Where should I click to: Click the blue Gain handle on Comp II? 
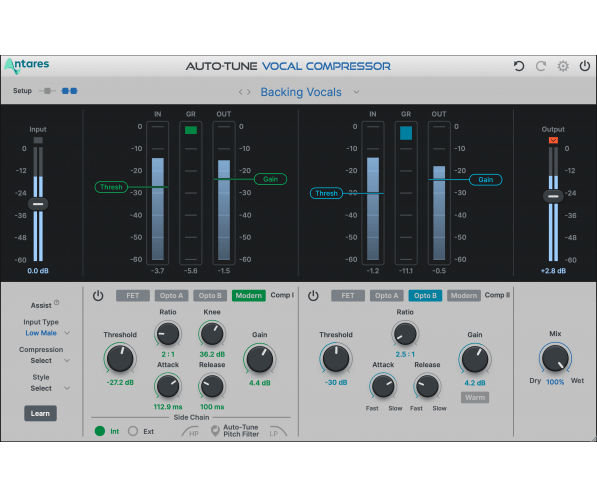click(x=485, y=179)
